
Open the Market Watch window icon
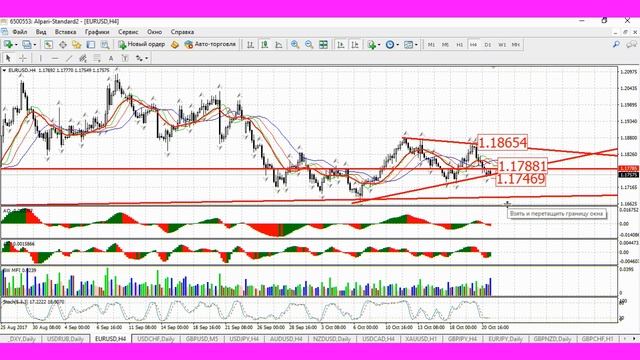coord(49,44)
